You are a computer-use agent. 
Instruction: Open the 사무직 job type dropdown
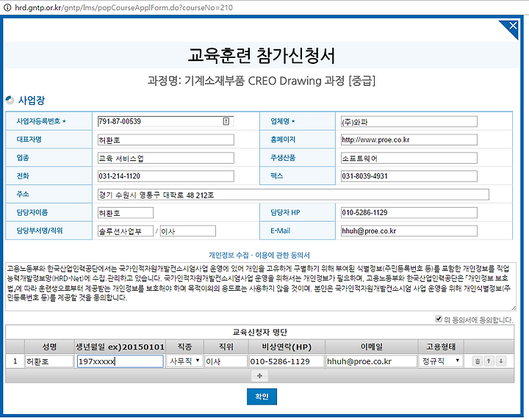tap(184, 361)
